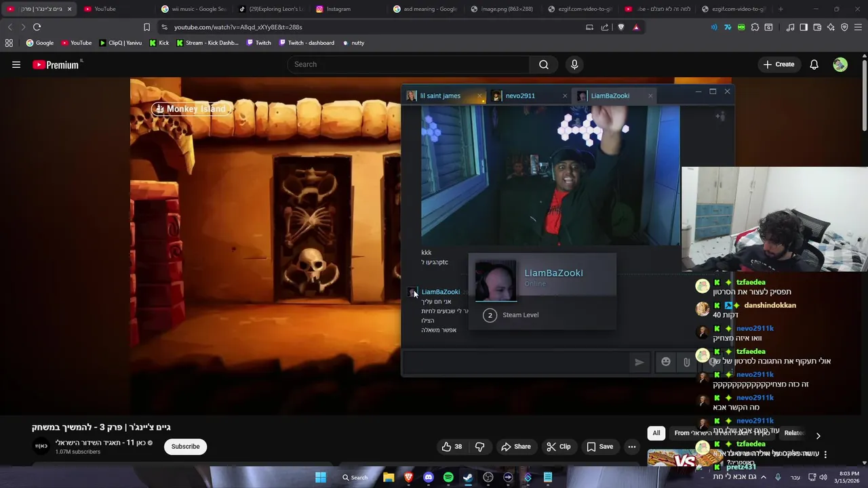Screen dimensions: 868x488
Task: Expand the system tray hidden icons chevron
Action: 764,477
